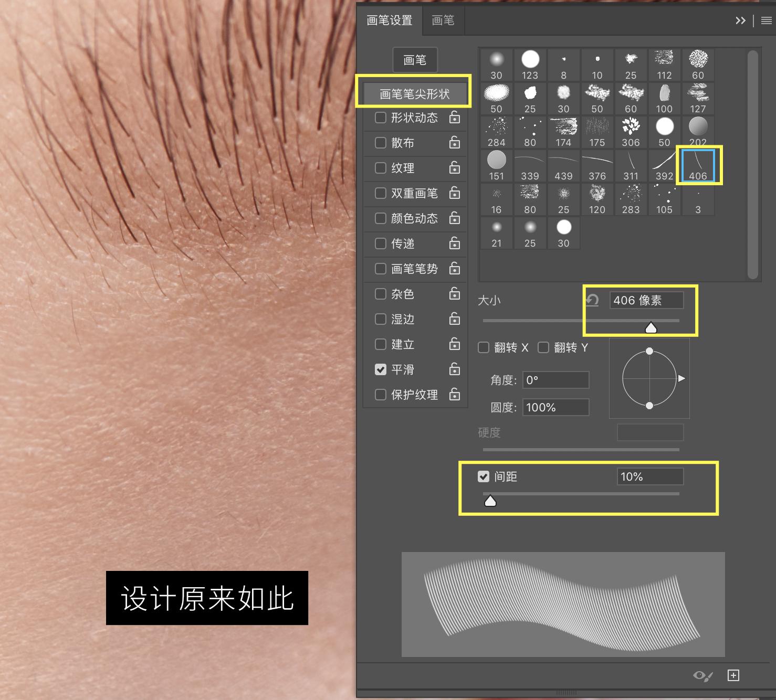Enable the 形状动态 checkbox

click(381, 118)
